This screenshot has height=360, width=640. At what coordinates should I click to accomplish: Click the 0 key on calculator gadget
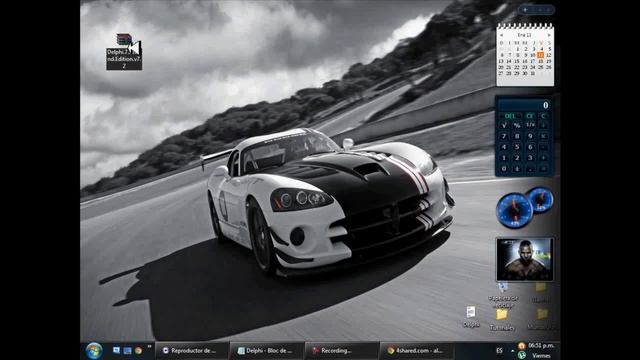tap(504, 169)
